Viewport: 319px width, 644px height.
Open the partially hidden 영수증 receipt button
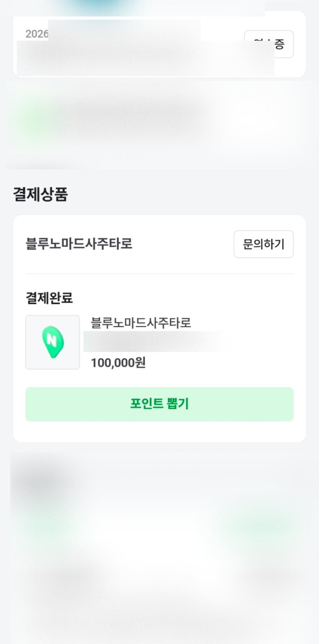pos(269,44)
